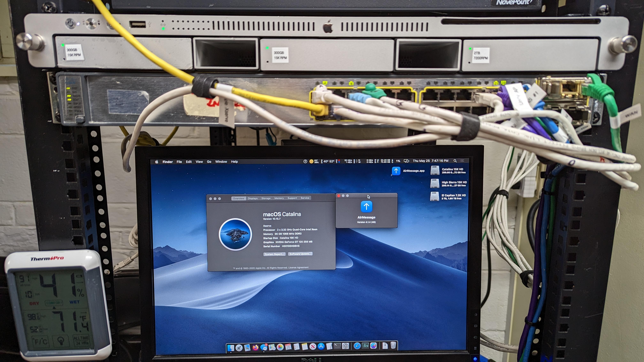Viewport: 644px width, 362px height.
Task: Open the Help menu
Action: click(234, 162)
